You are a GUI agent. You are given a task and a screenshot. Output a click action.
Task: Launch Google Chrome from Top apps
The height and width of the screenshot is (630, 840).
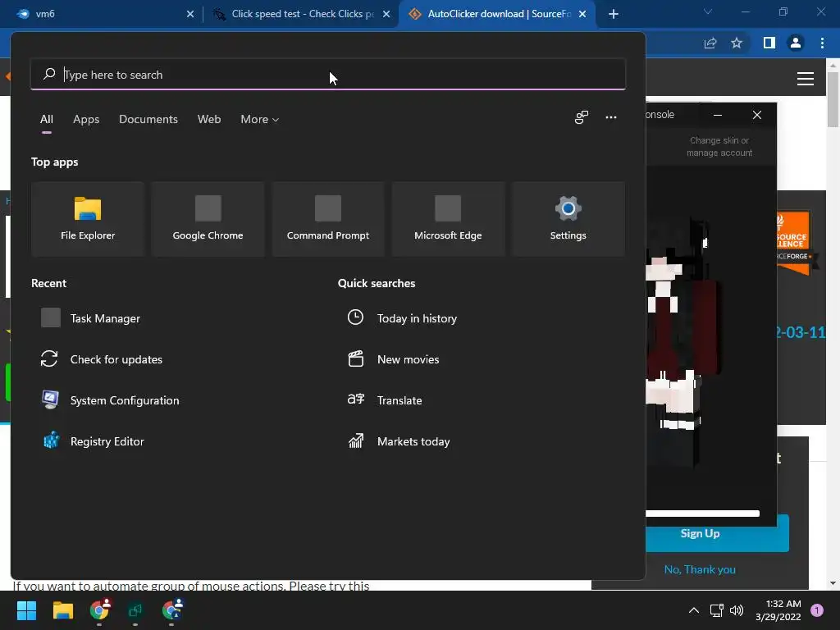coord(208,218)
